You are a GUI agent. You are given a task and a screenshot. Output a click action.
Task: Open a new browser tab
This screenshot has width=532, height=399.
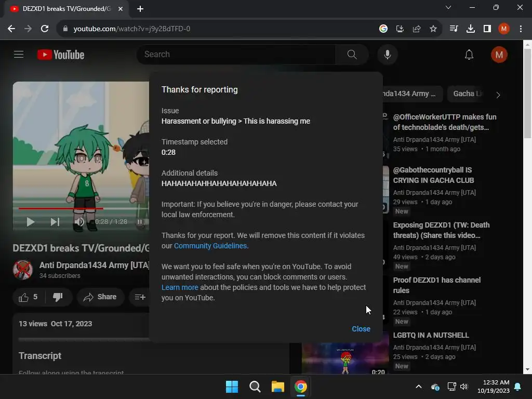(x=140, y=9)
